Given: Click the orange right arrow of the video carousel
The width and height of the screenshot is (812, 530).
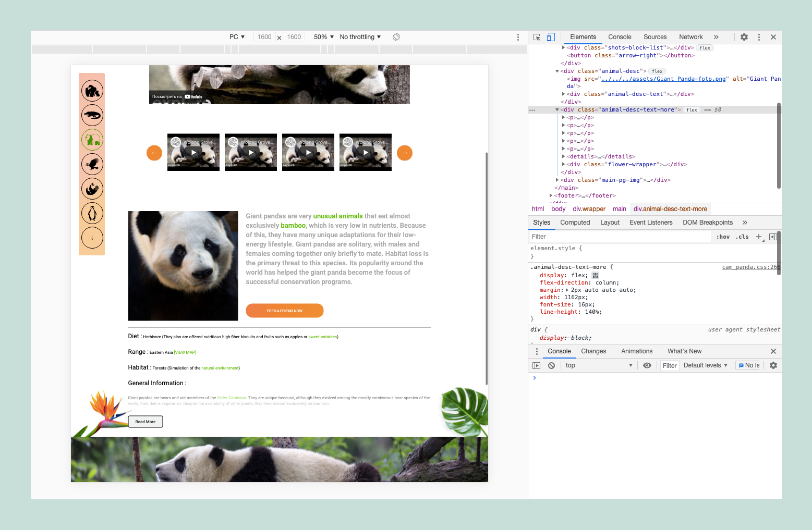Looking at the screenshot, I should tap(405, 153).
